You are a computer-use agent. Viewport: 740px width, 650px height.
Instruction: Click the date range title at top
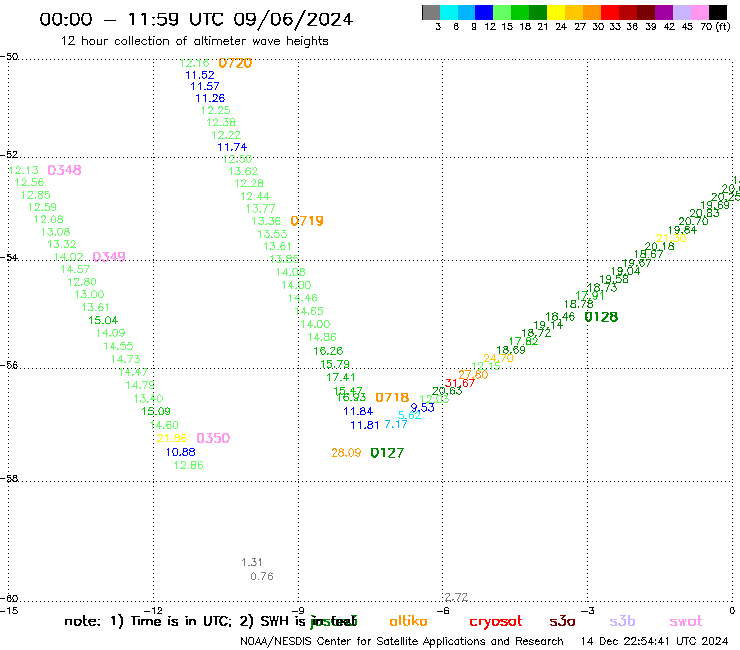click(196, 20)
